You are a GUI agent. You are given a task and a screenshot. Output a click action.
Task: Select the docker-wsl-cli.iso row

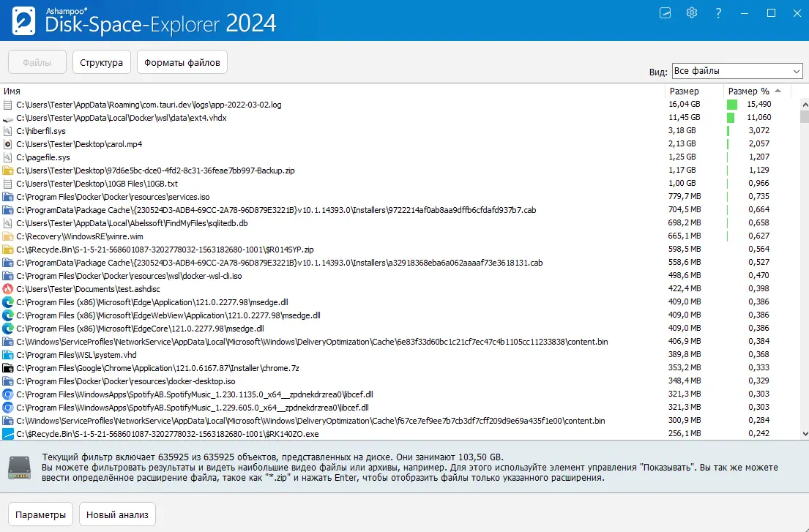(x=400, y=276)
